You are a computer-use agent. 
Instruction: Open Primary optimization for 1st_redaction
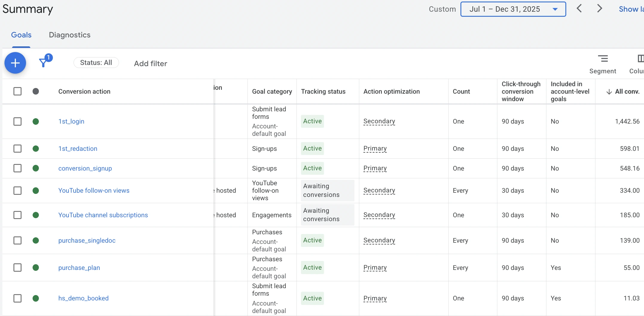tap(375, 148)
